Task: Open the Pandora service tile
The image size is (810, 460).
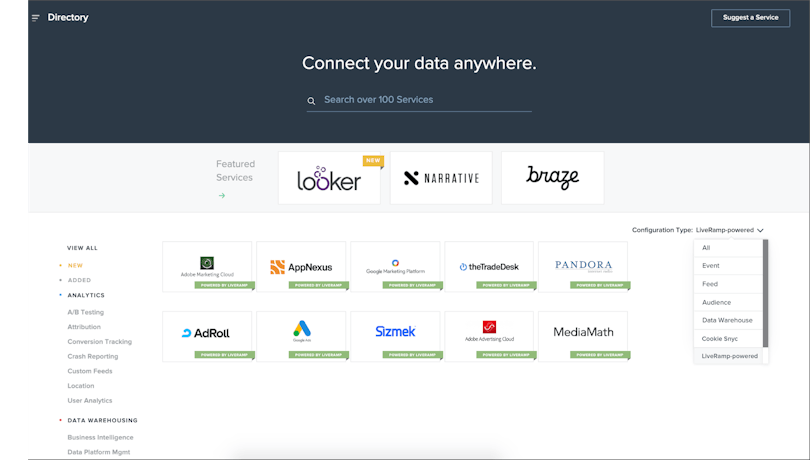Action: [583, 267]
